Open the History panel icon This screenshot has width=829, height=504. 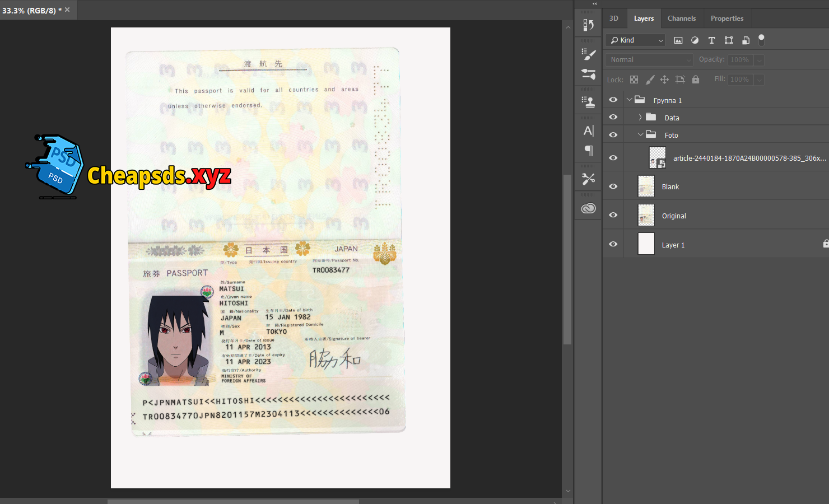click(x=588, y=25)
